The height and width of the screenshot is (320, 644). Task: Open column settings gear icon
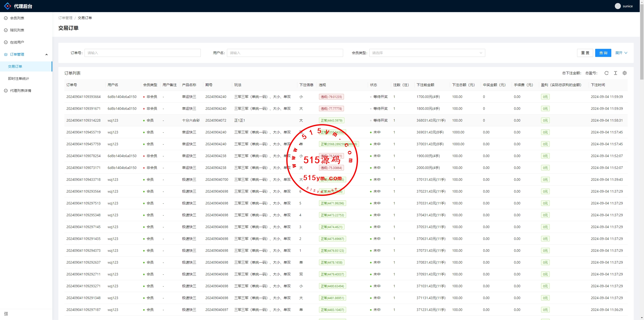[x=625, y=73]
